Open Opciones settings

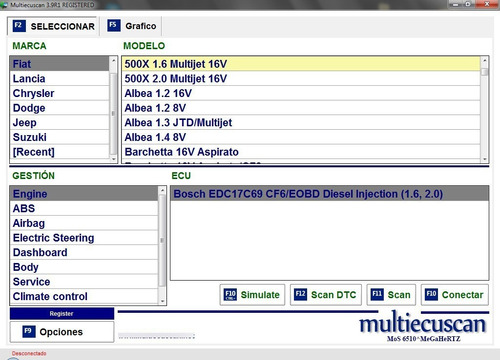click(x=62, y=332)
